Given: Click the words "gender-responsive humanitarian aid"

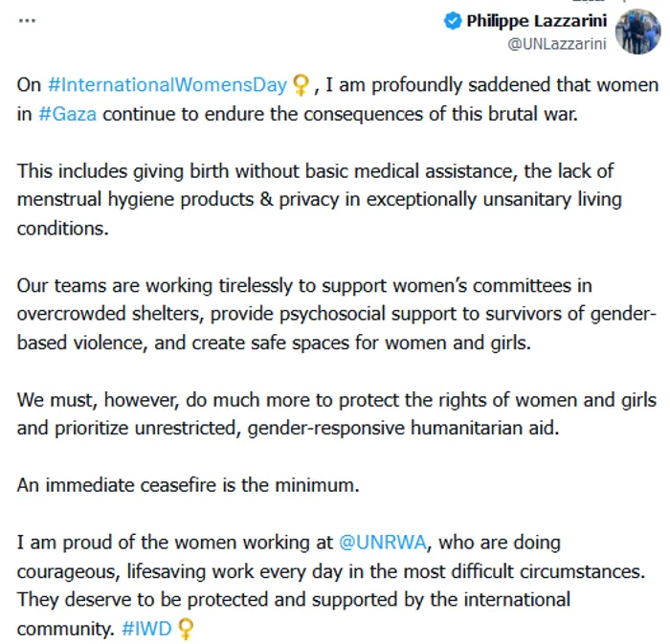Looking at the screenshot, I should 403,429.
